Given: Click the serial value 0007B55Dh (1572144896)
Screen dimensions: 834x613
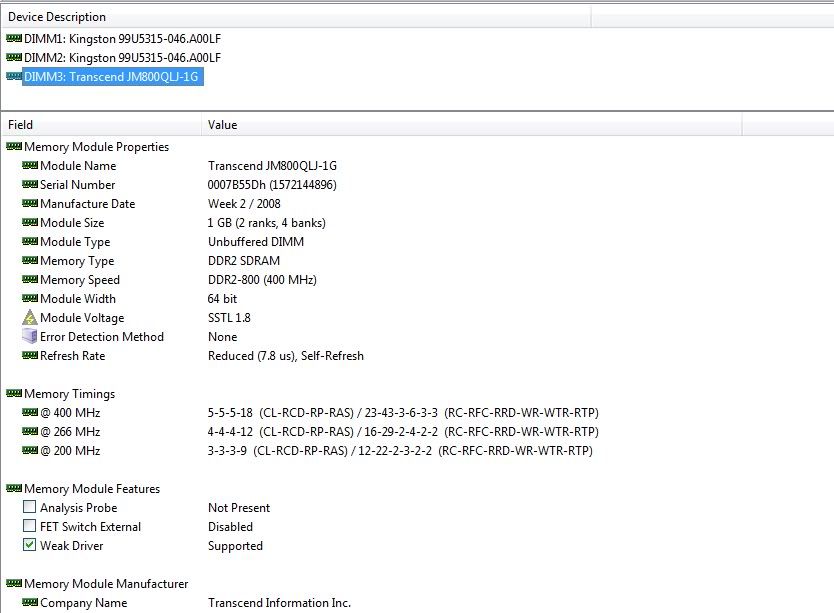Looking at the screenshot, I should point(272,185).
